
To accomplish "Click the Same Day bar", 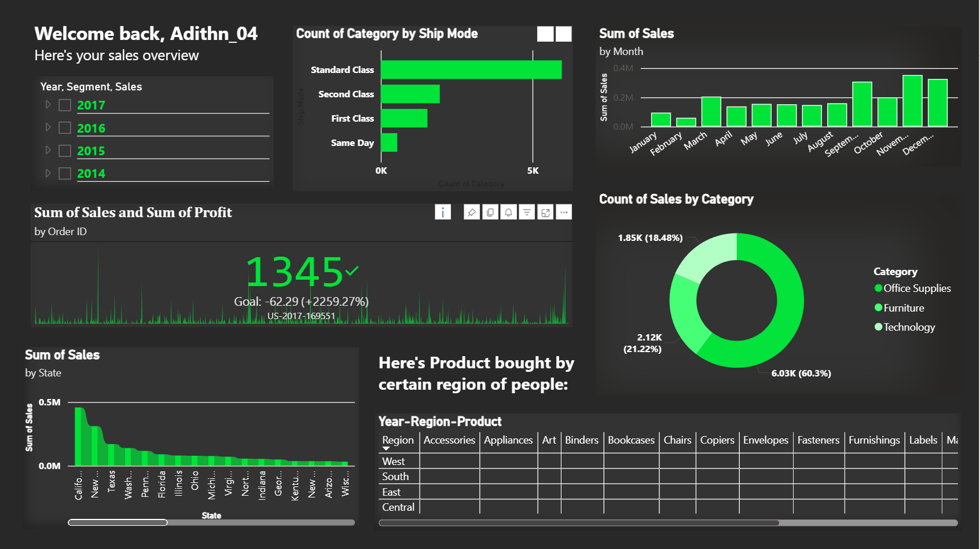I will click(x=389, y=142).
